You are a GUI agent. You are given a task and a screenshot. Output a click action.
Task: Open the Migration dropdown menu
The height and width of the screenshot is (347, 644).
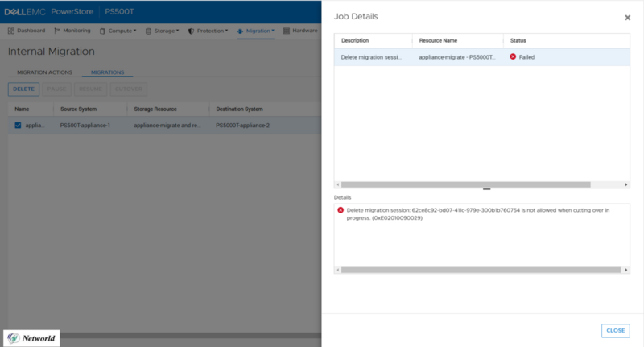pos(255,31)
